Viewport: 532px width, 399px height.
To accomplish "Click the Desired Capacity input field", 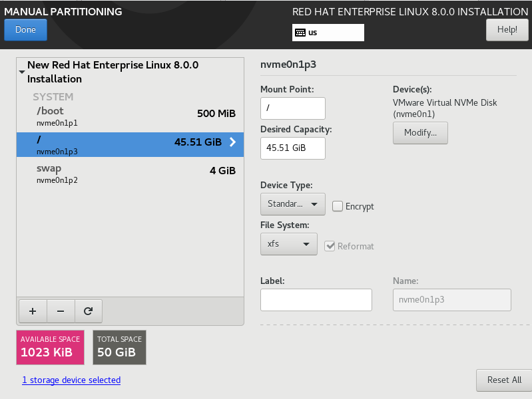I will [x=293, y=148].
